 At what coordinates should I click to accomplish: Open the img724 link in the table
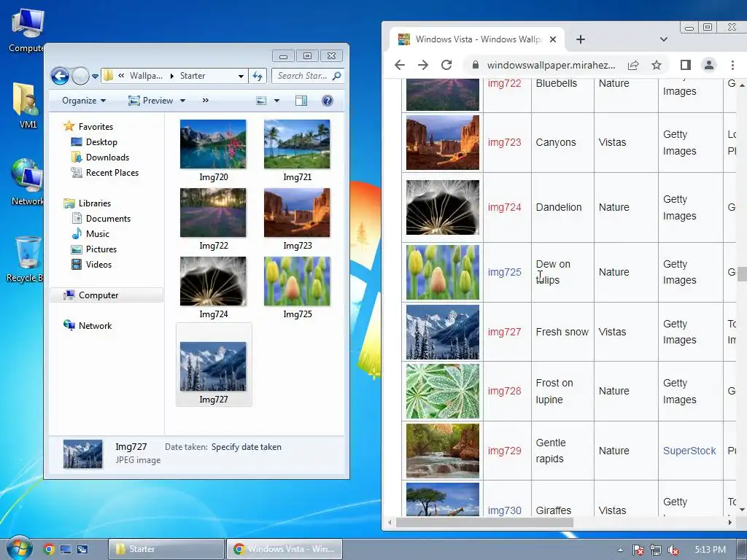[505, 207]
